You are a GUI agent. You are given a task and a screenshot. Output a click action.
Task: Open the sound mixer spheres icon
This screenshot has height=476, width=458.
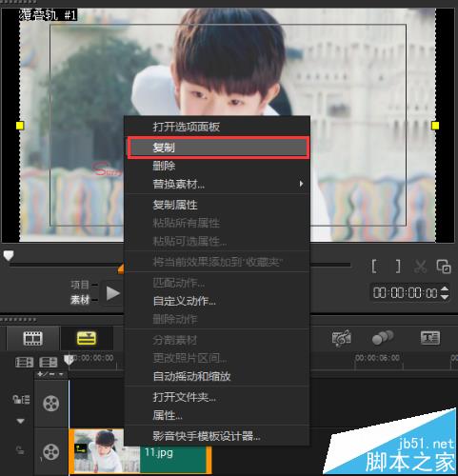[x=383, y=337]
